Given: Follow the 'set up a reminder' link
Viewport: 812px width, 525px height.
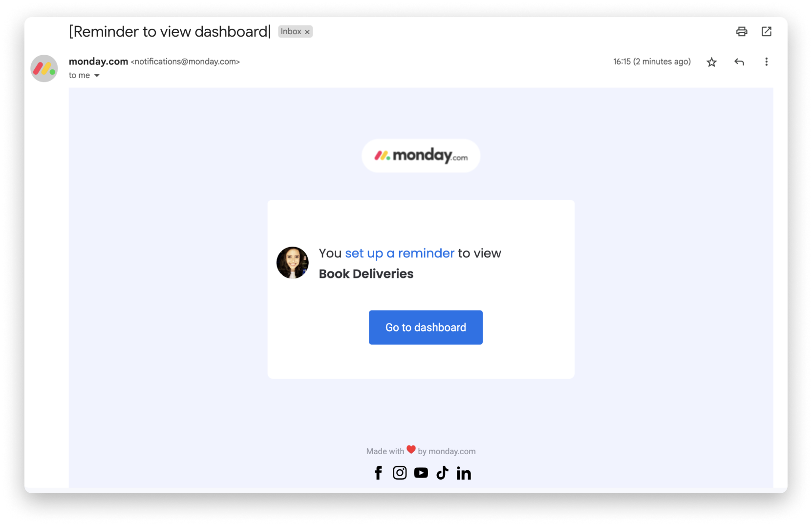Looking at the screenshot, I should (400, 253).
